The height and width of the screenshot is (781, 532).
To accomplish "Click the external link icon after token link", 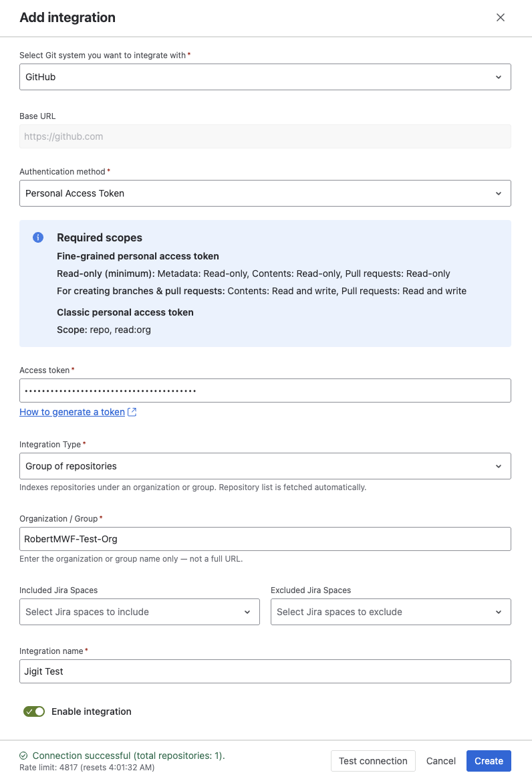I will pos(132,412).
